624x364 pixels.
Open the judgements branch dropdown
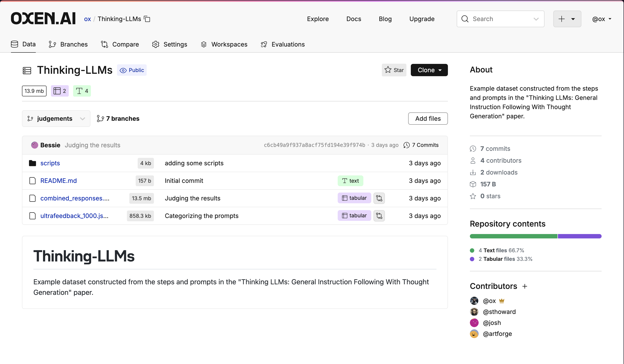[x=56, y=119]
